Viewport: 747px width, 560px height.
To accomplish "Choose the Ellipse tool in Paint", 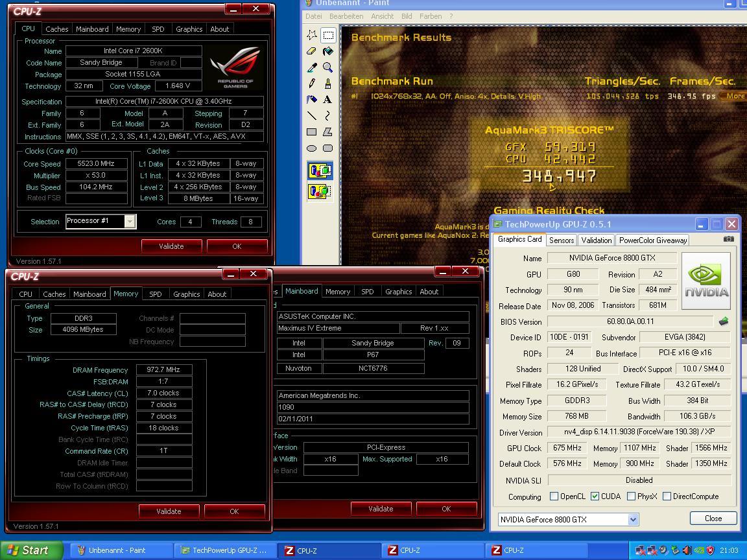I will [311, 148].
